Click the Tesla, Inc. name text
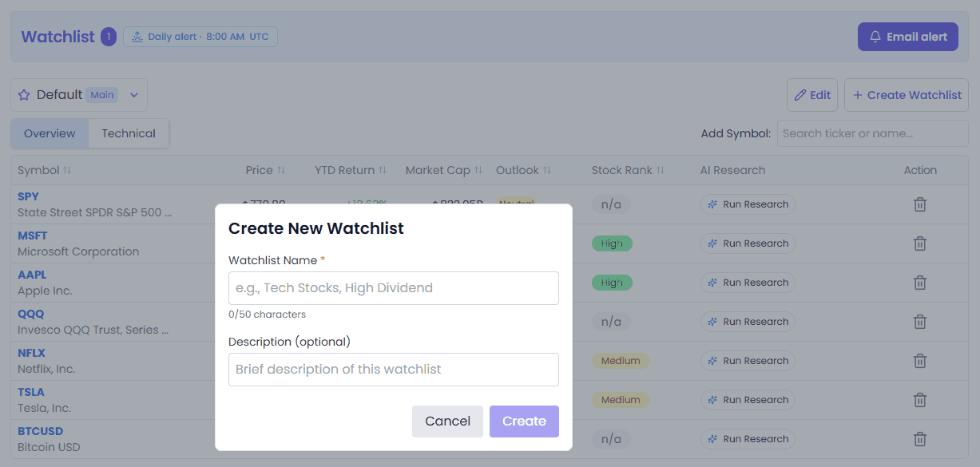Screen dimensions: 980x467 45,408
